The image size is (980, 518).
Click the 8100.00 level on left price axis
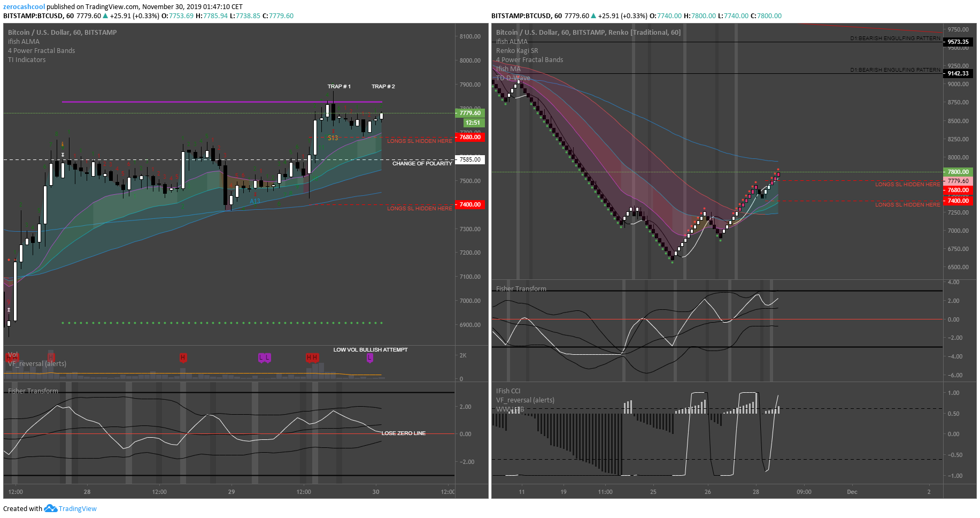coord(470,36)
